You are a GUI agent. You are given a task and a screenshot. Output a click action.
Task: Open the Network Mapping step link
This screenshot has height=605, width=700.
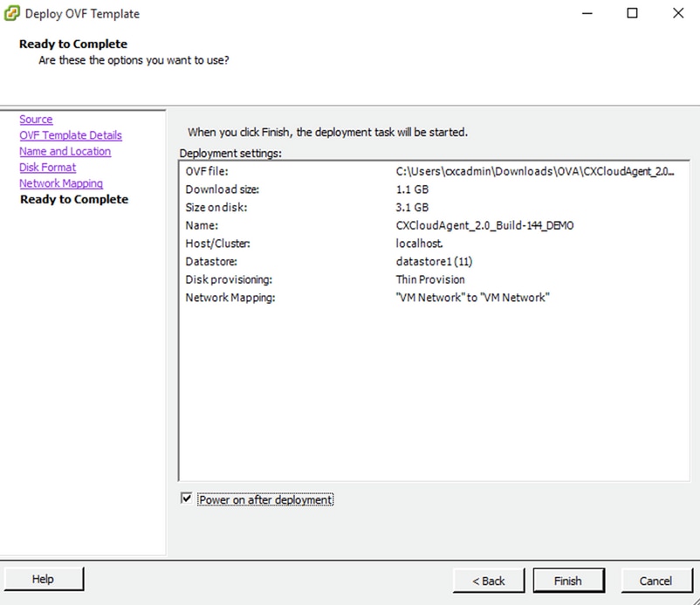[x=61, y=183]
